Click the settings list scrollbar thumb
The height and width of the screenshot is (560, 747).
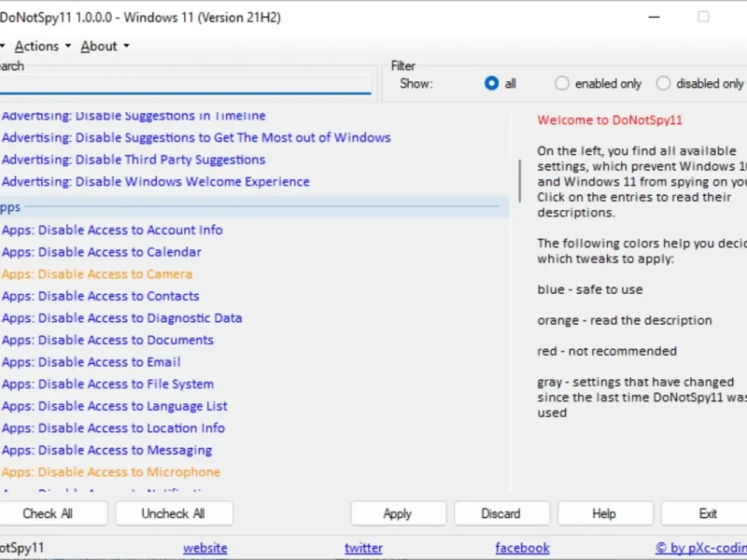519,180
